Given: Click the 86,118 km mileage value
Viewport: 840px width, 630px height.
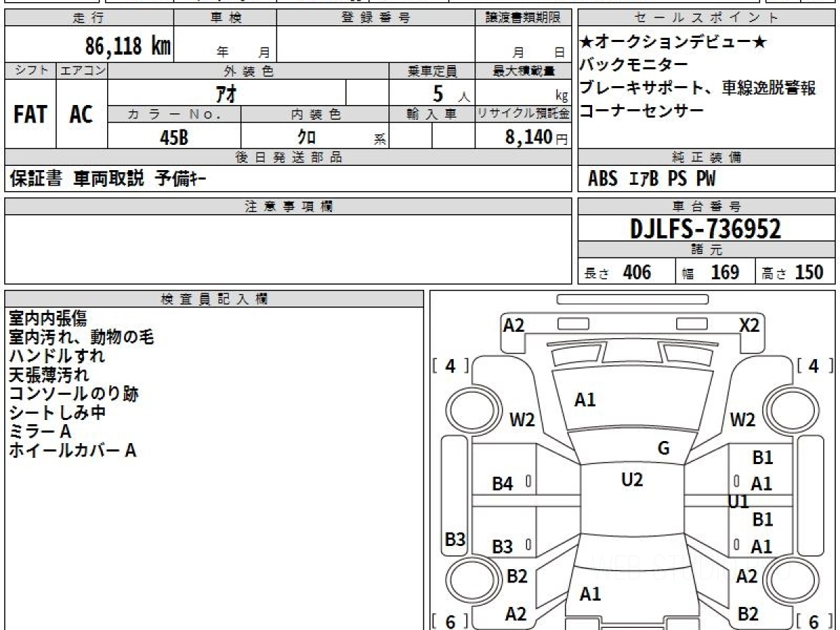Looking at the screenshot, I should tap(128, 46).
